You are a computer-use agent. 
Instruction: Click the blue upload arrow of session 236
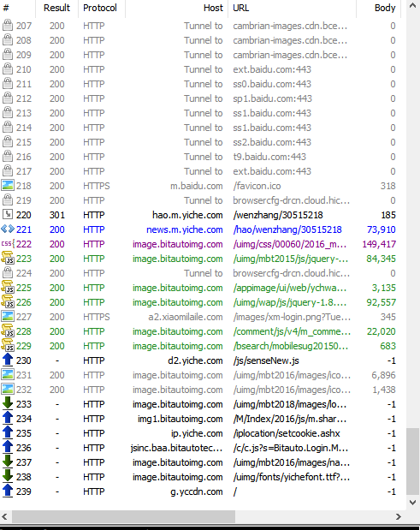(8, 447)
